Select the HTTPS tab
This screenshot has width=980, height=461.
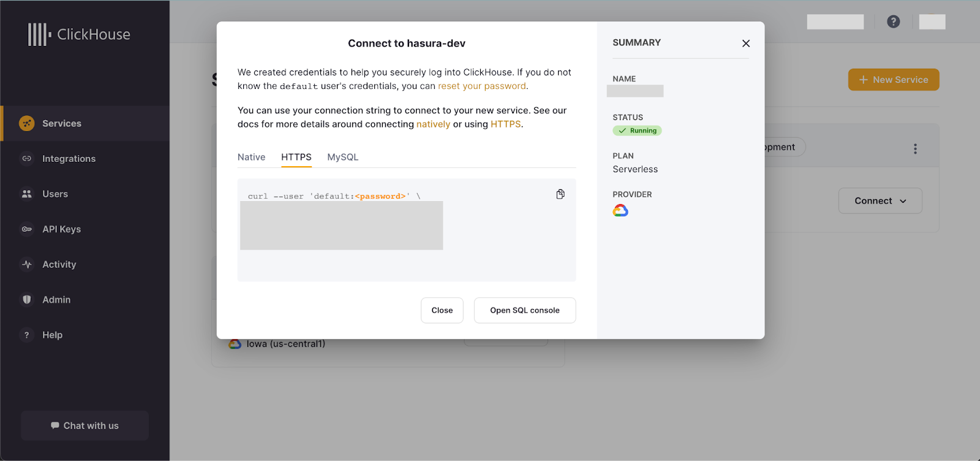(296, 157)
